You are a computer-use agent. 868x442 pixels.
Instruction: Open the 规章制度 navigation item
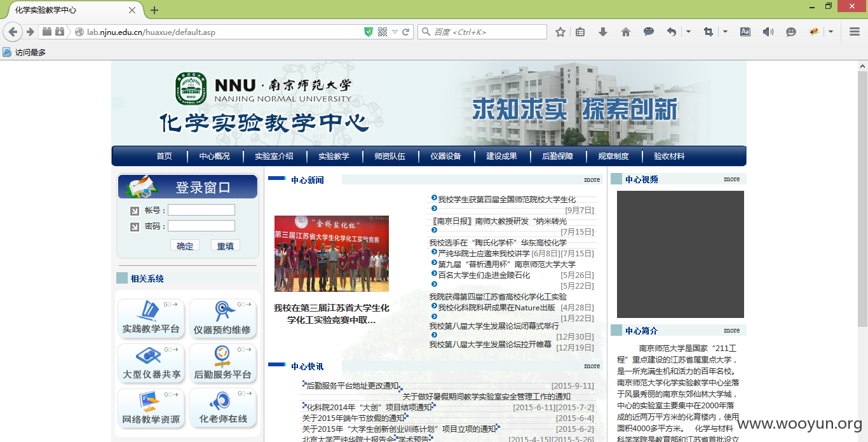(614, 156)
